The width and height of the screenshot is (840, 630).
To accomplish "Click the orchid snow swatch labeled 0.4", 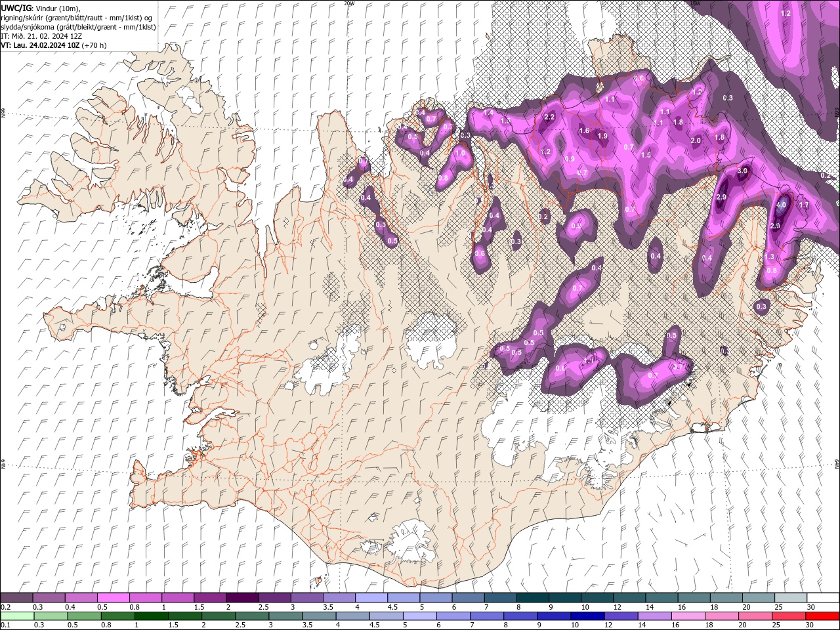I will click(81, 598).
